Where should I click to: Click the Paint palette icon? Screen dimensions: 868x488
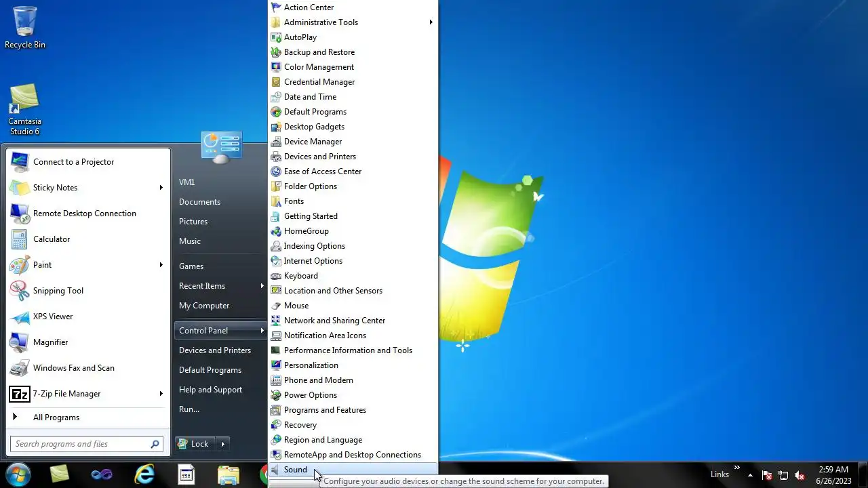click(20, 265)
